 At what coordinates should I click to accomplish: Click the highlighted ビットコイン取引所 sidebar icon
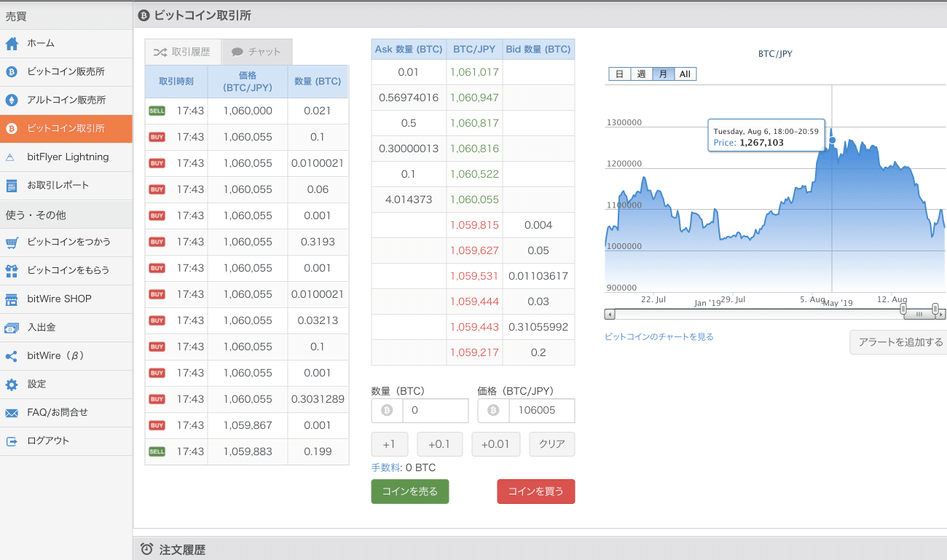tap(11, 129)
